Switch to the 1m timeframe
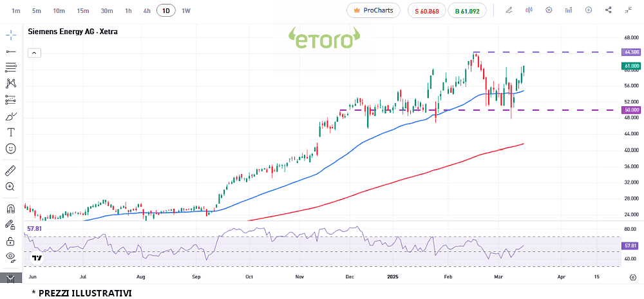The width and height of the screenshot is (644, 299). click(16, 11)
